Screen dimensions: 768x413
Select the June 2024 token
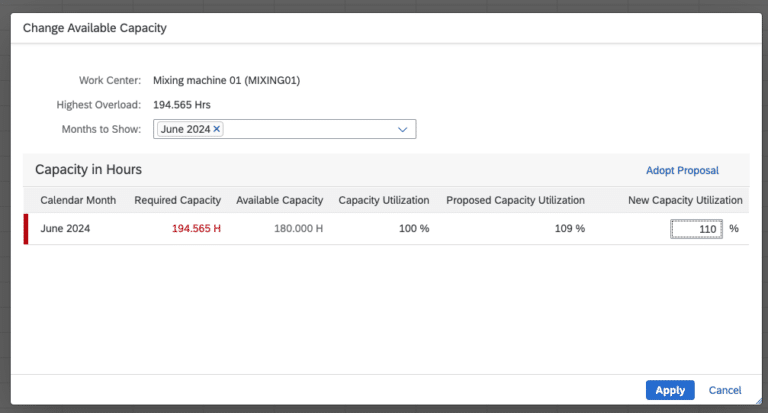pos(185,129)
